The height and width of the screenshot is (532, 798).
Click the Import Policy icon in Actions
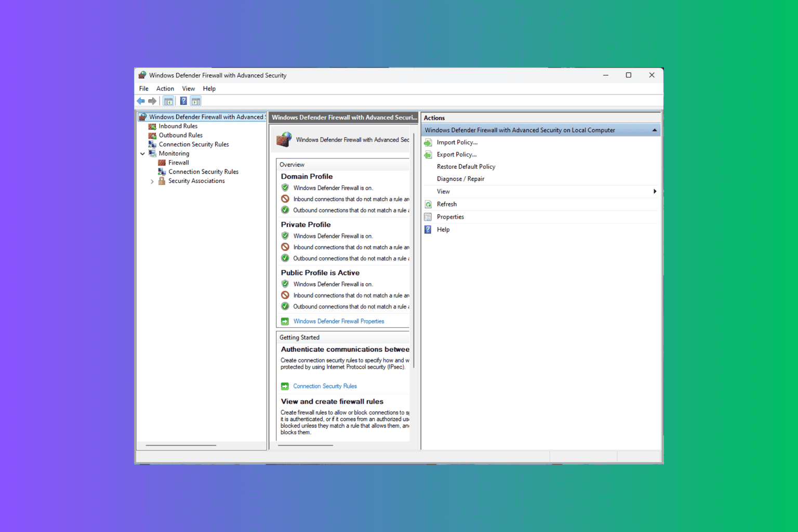click(428, 142)
